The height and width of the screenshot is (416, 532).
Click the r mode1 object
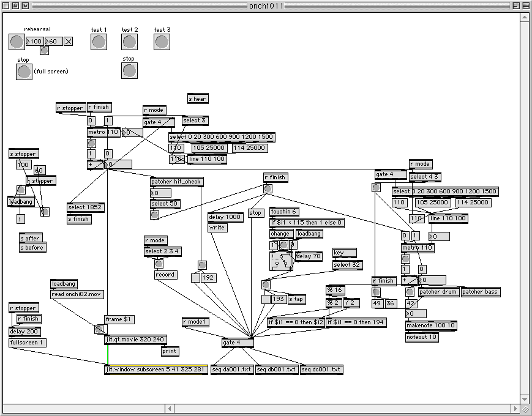(x=195, y=322)
